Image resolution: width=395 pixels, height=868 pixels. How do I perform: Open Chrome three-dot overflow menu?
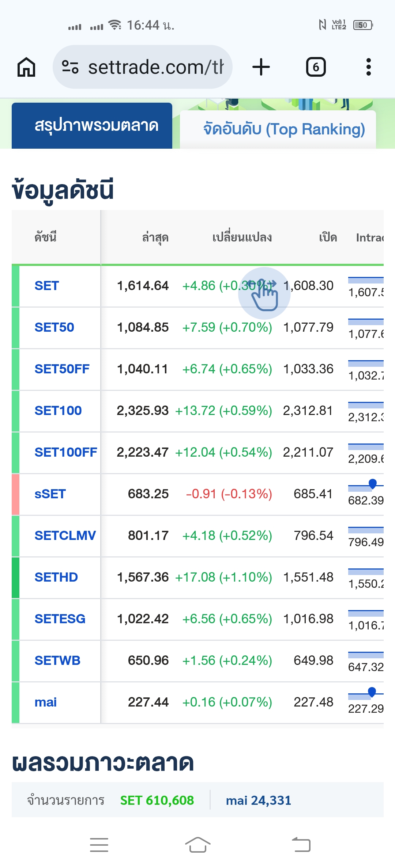369,67
